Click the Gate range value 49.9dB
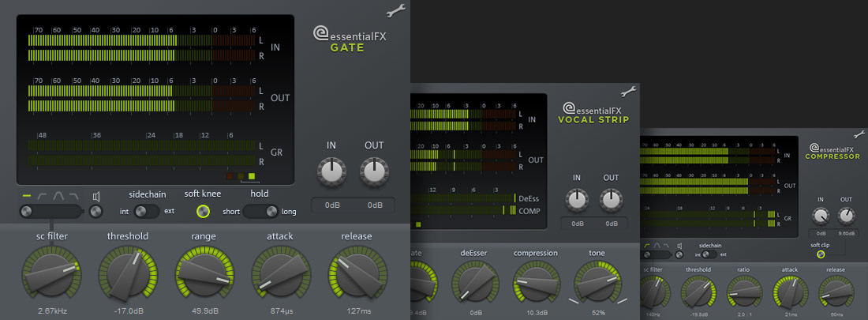The height and width of the screenshot is (320, 868). 204,311
